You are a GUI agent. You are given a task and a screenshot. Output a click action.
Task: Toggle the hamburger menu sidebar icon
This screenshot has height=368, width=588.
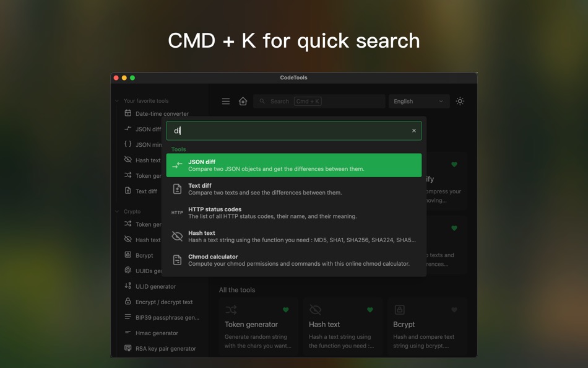(x=226, y=102)
